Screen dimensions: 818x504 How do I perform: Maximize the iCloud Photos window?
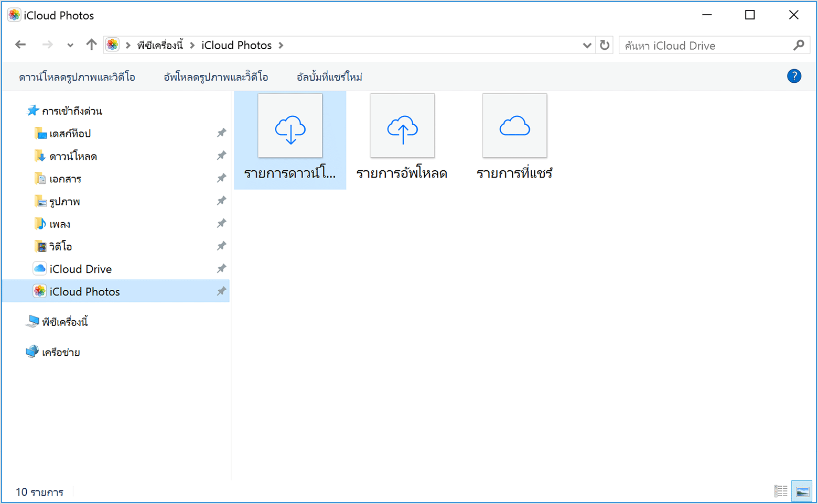coord(750,15)
